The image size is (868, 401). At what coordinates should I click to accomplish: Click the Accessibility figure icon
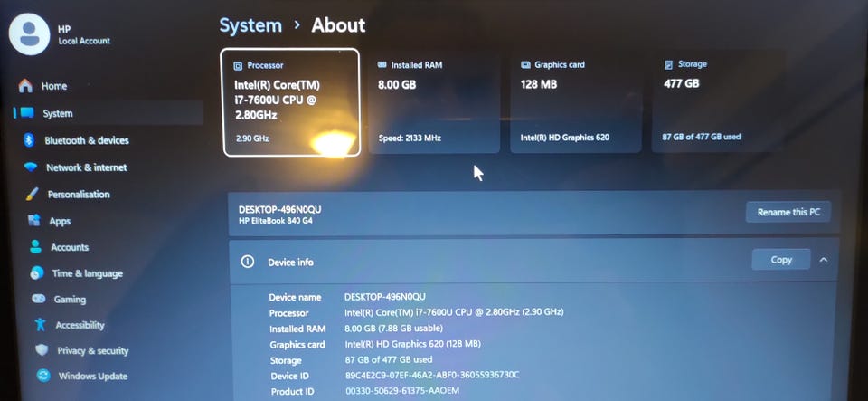(x=40, y=325)
